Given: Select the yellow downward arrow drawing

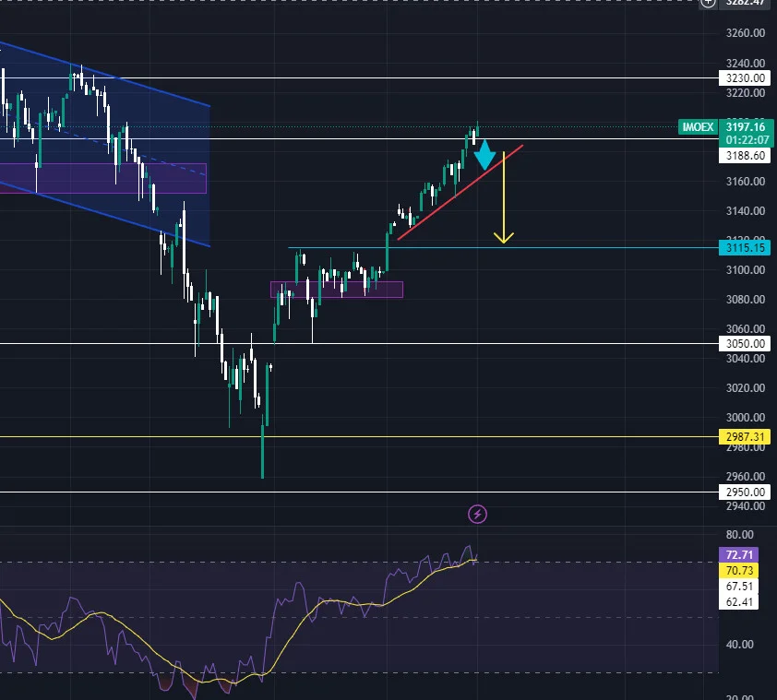Looking at the screenshot, I should tap(504, 197).
